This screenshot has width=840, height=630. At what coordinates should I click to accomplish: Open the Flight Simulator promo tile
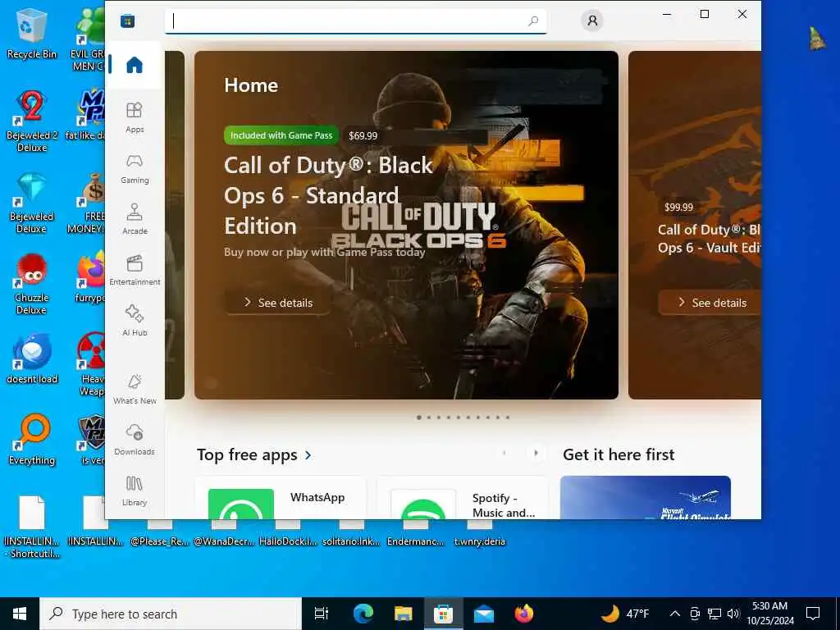pos(645,498)
